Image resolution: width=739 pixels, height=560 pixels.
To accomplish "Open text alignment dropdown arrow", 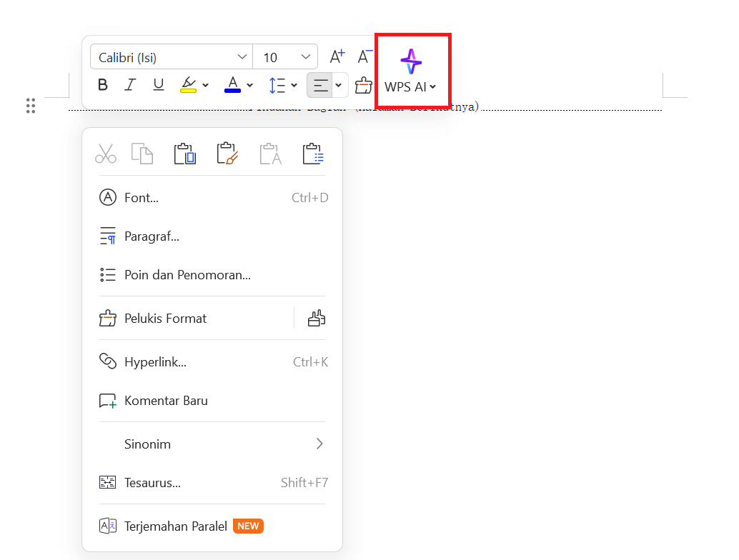I will (x=338, y=85).
